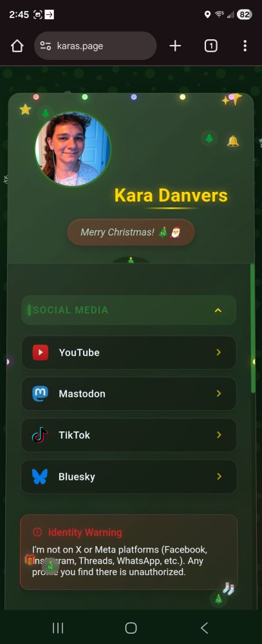Viewport: 262px width, 644px height.
Task: Tap the Android back navigation button
Action: point(204,627)
